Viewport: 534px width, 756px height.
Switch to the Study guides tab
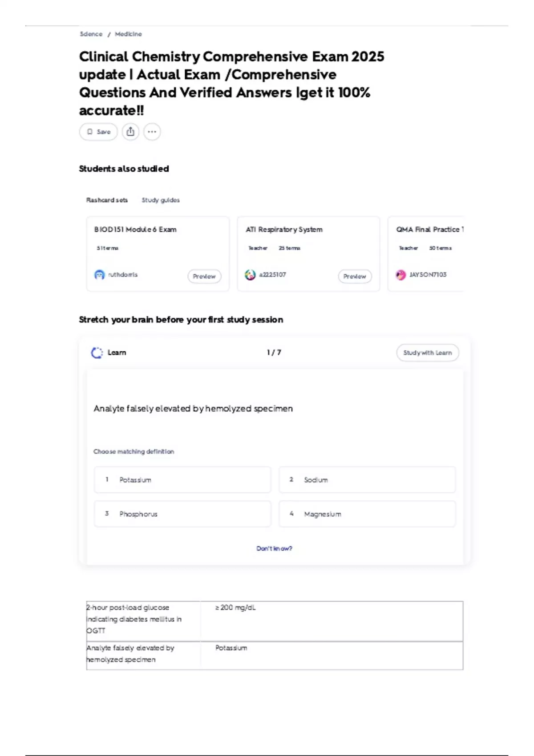(x=161, y=200)
